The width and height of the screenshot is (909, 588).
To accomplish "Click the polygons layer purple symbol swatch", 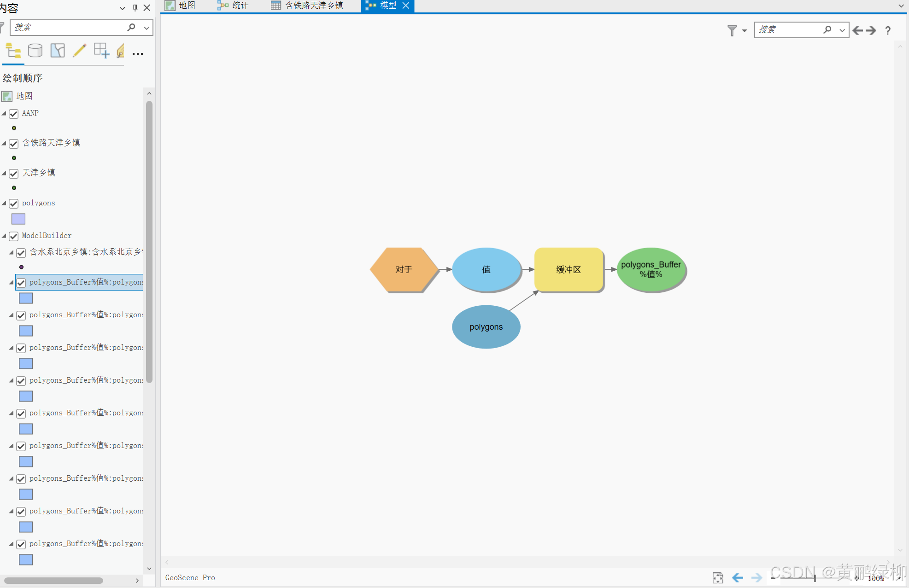I will tap(18, 219).
